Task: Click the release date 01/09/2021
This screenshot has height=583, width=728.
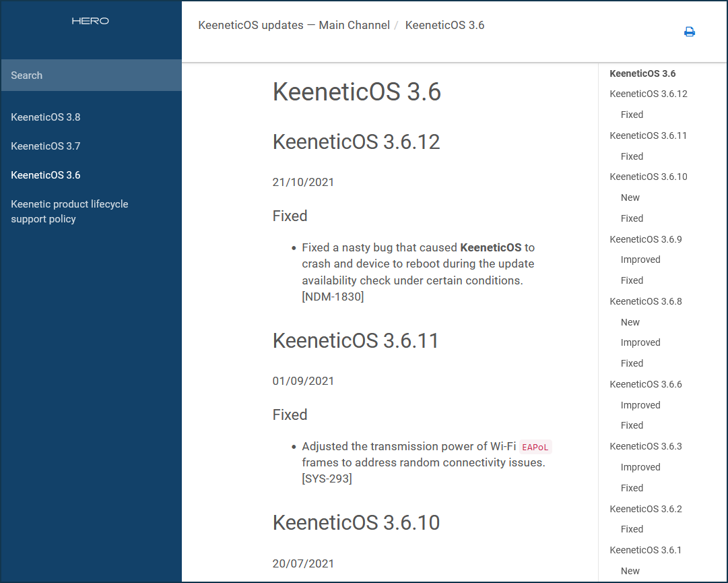Action: click(x=303, y=381)
